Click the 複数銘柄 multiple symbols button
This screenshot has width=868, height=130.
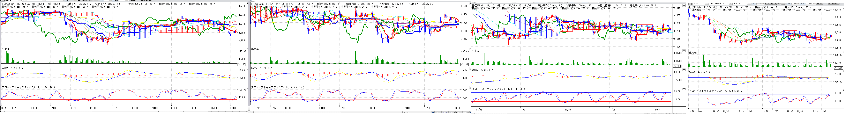click(834, 3)
